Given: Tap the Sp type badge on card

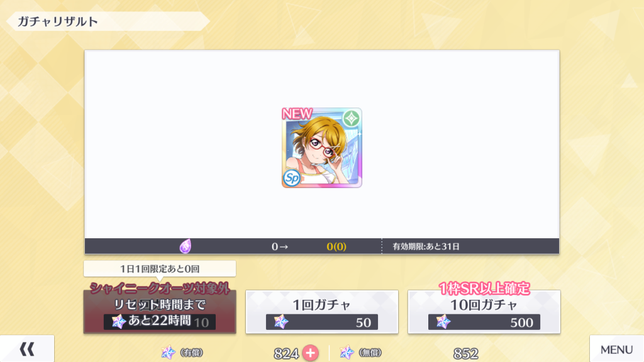Looking at the screenshot, I should point(292,178).
